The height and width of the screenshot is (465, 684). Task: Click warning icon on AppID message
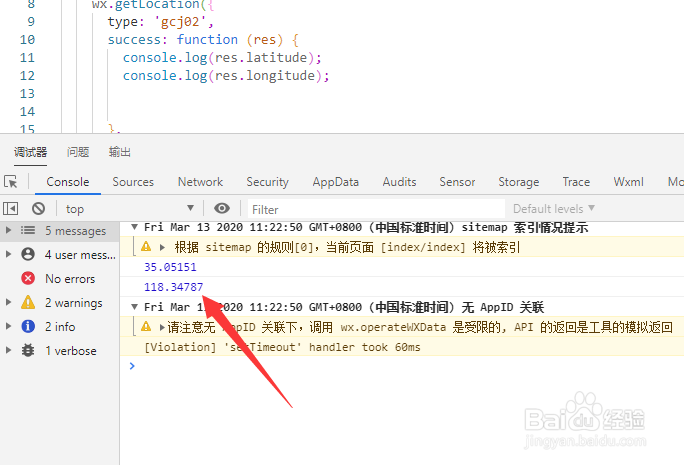pyautogui.click(x=146, y=326)
